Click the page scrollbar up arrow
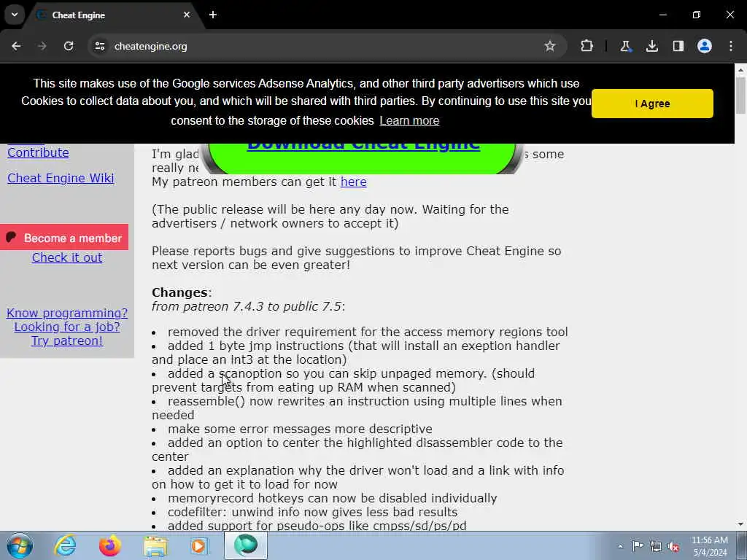Viewport: 747px width, 560px height. click(741, 70)
